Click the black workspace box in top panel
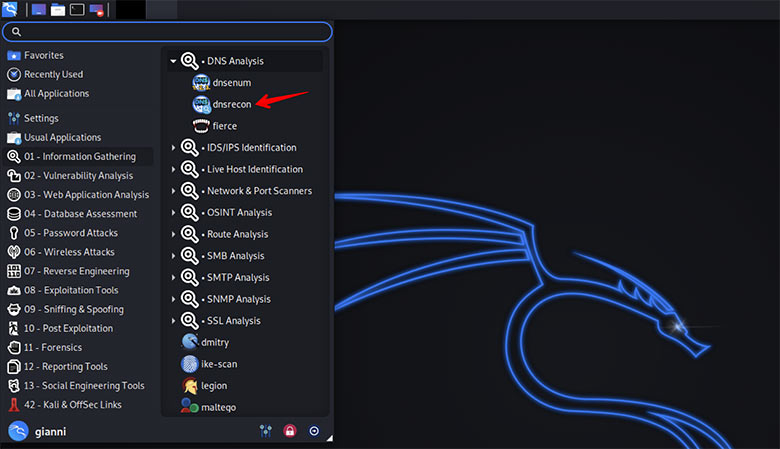Screen dimensions: 780x449 click(131, 9)
